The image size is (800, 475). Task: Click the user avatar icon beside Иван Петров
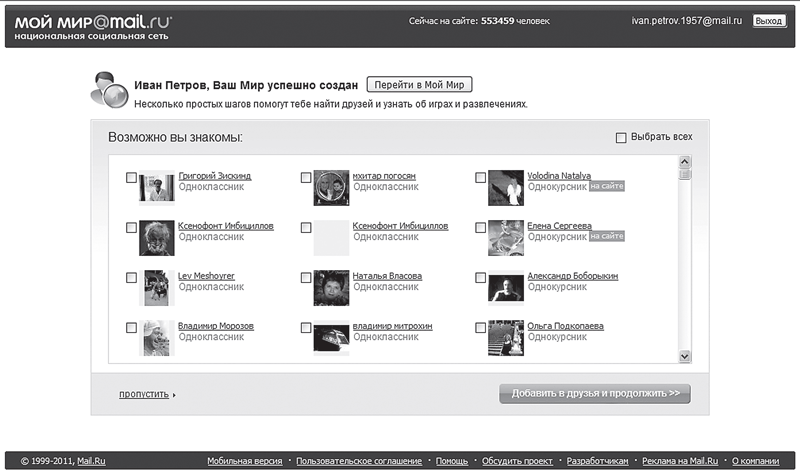pyautogui.click(x=107, y=91)
